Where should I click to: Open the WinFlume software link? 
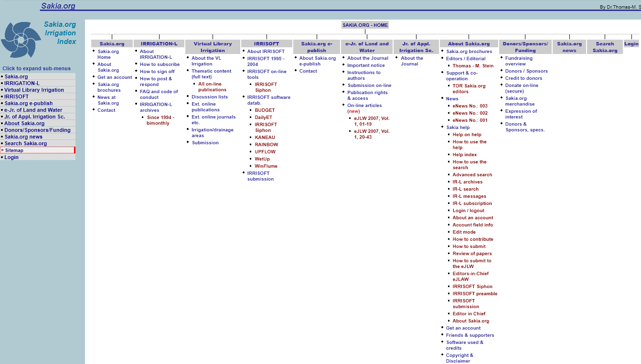coord(266,166)
